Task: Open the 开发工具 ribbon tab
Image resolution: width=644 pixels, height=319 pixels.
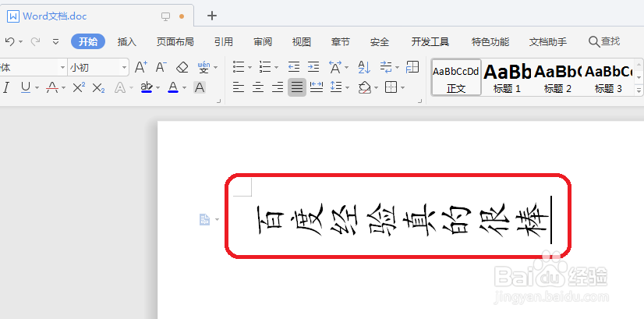Action: click(x=430, y=42)
